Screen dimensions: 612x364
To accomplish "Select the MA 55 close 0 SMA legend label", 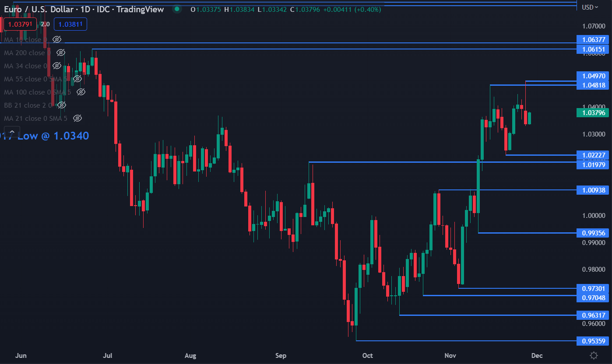I will [35, 79].
